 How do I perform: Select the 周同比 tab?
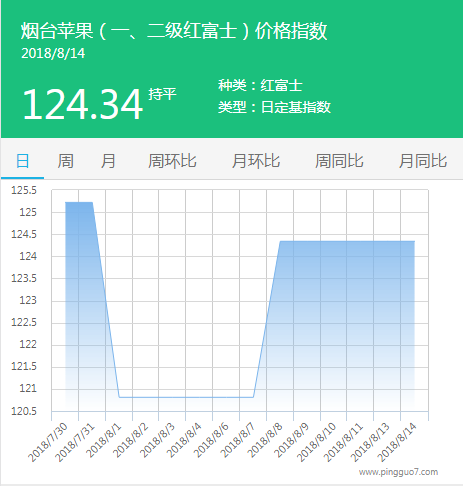point(339,161)
